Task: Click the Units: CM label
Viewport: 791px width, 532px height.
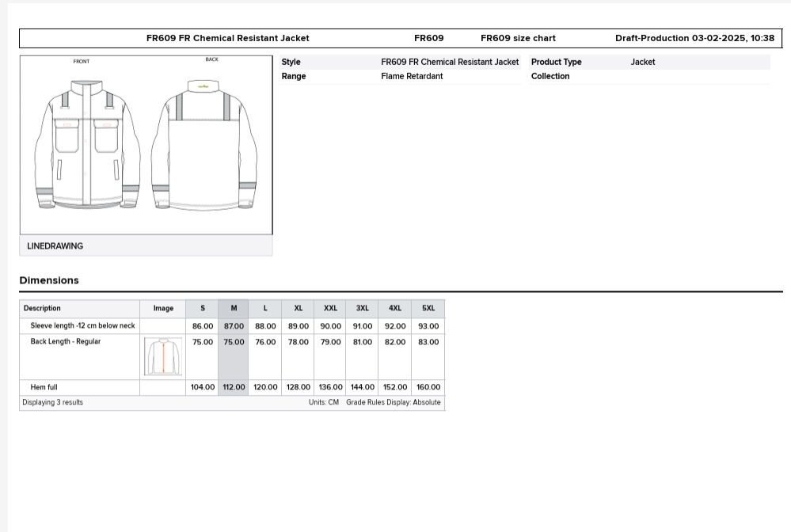Action: coord(323,402)
